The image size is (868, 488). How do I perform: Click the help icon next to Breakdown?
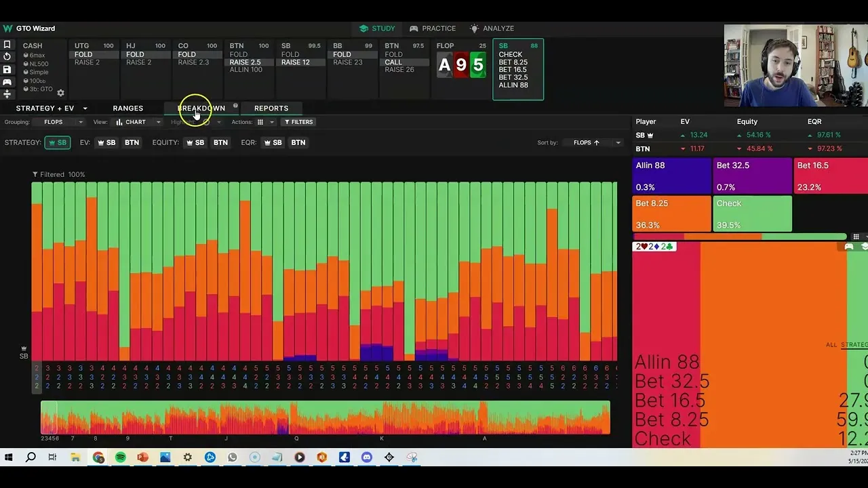[x=235, y=106]
